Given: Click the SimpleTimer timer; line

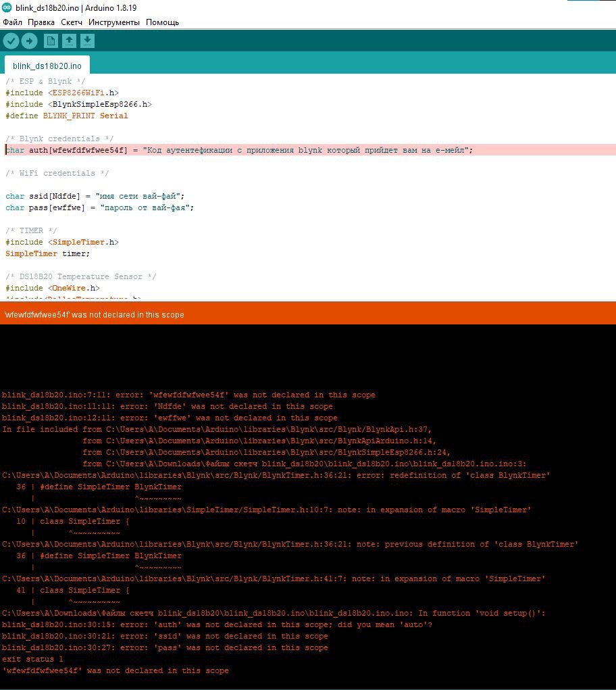Looking at the screenshot, I should [x=47, y=253].
